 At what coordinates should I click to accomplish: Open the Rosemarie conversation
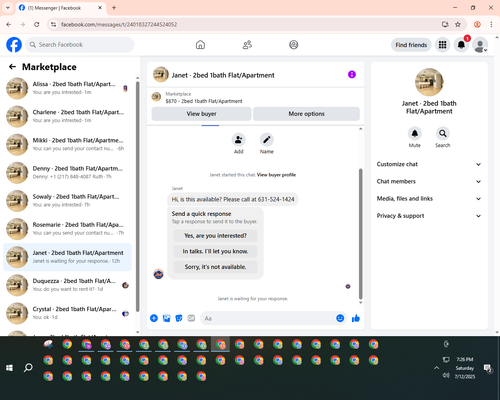pyautogui.click(x=67, y=229)
